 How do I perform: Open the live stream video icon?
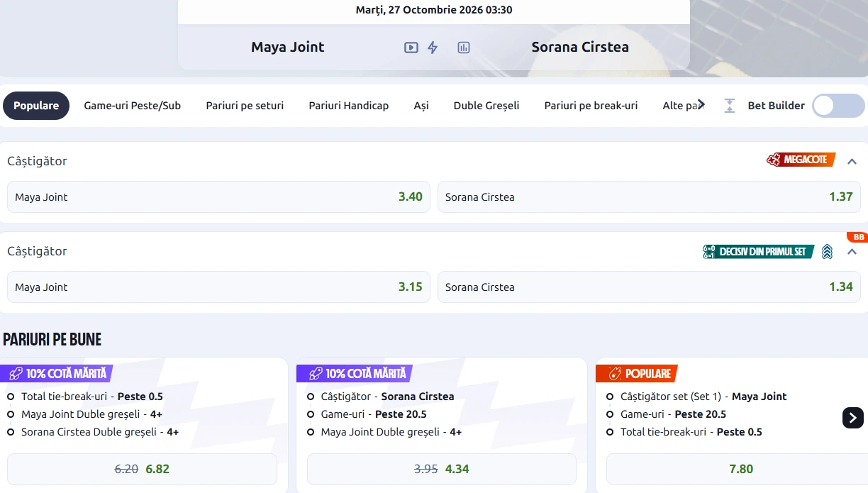[411, 48]
